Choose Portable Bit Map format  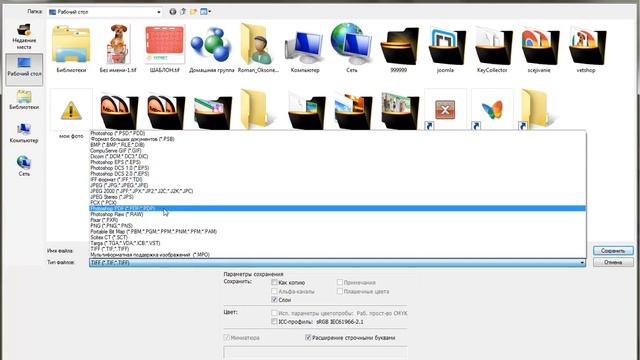click(338, 231)
